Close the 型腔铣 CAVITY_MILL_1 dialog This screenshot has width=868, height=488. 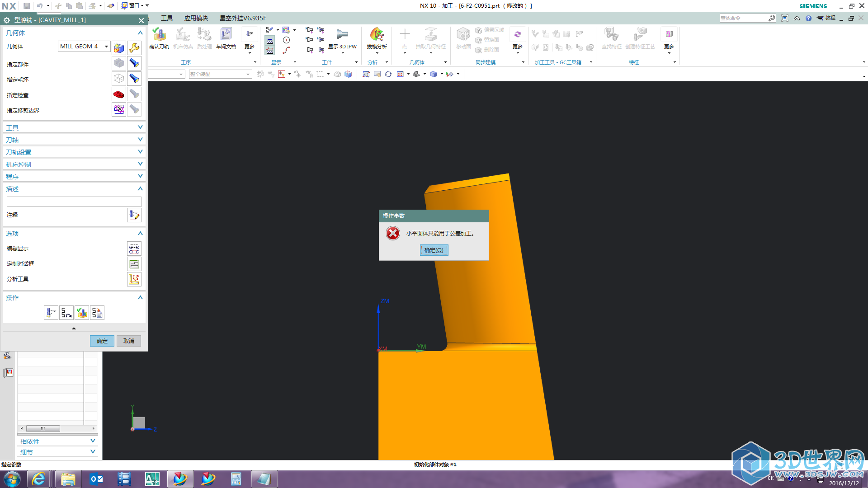(x=141, y=20)
